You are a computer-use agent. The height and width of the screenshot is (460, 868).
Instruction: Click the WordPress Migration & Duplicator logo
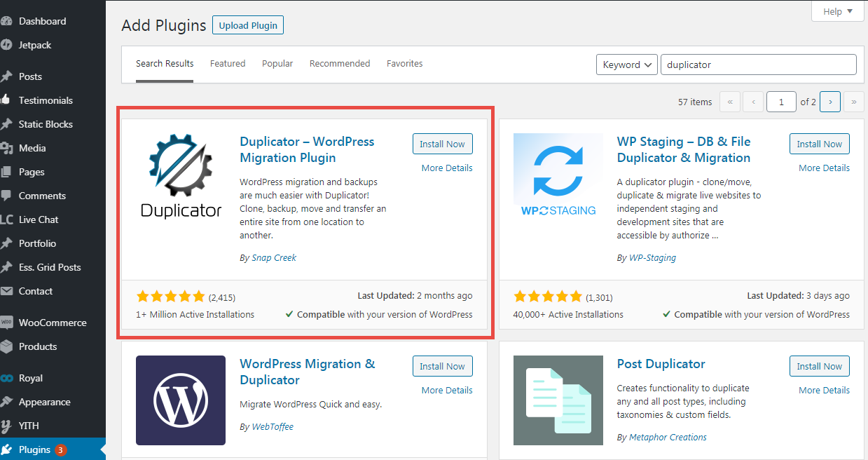pyautogui.click(x=181, y=400)
